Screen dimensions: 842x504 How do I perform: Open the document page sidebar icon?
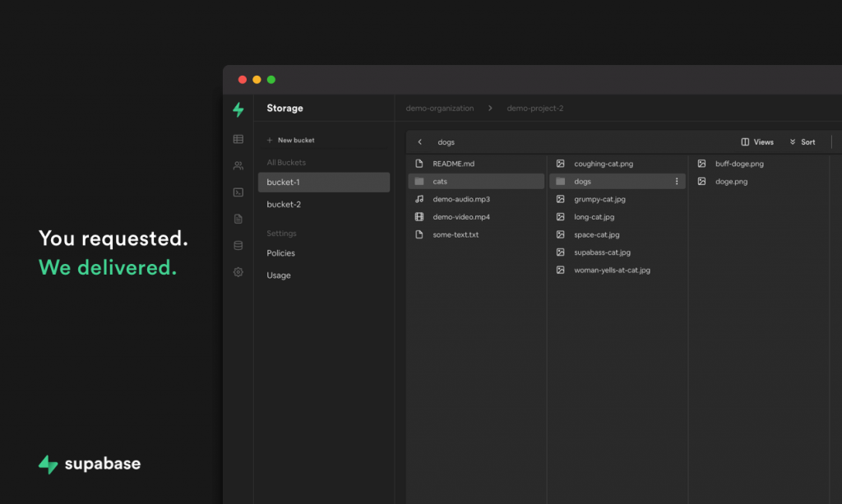pyautogui.click(x=238, y=219)
